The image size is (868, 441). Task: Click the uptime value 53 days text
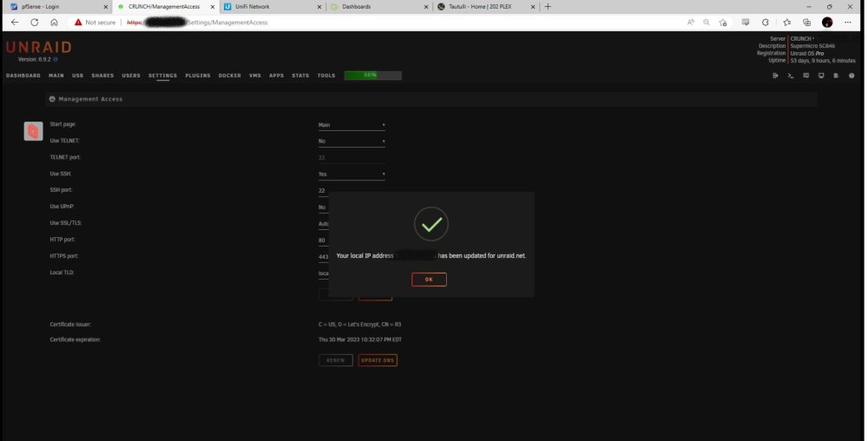(x=823, y=60)
